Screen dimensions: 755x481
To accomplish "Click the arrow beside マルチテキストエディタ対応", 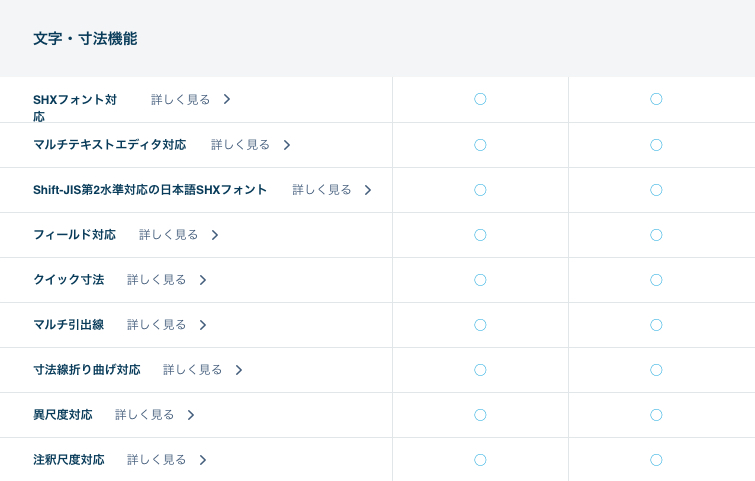I will click(x=287, y=145).
